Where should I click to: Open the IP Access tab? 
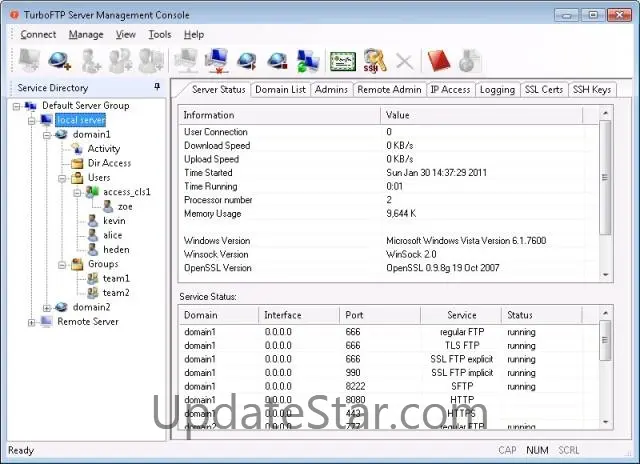[x=449, y=90]
